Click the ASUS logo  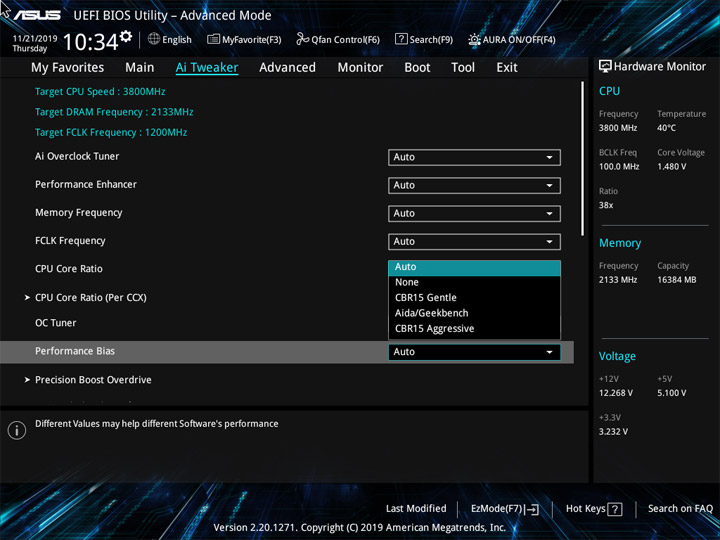(37, 15)
